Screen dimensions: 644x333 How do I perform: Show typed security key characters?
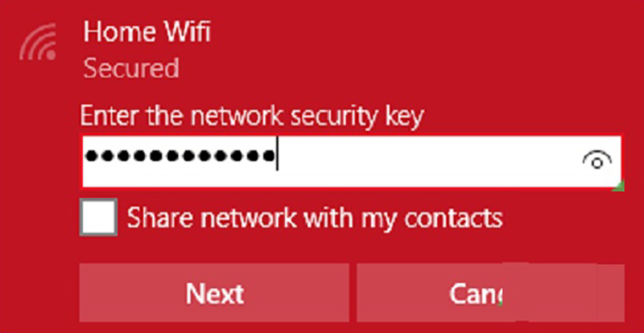597,161
